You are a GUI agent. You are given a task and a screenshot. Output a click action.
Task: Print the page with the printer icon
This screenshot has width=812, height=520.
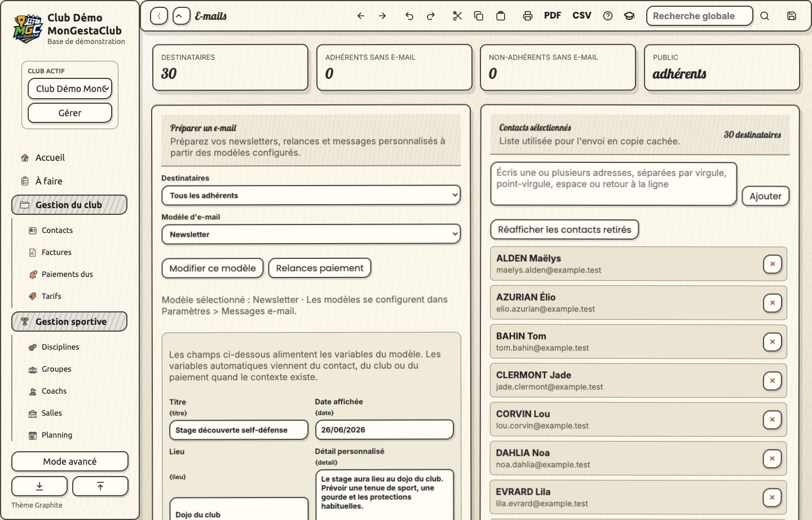point(528,16)
